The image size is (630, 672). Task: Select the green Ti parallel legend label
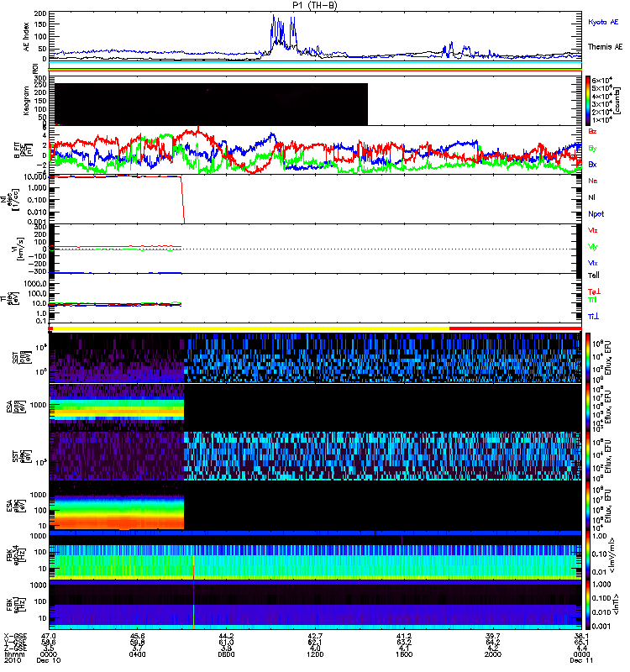592,300
